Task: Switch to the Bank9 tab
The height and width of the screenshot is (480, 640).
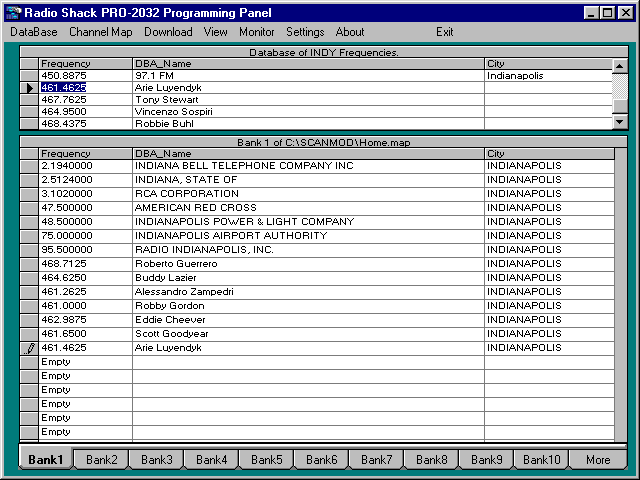Action: 487,460
